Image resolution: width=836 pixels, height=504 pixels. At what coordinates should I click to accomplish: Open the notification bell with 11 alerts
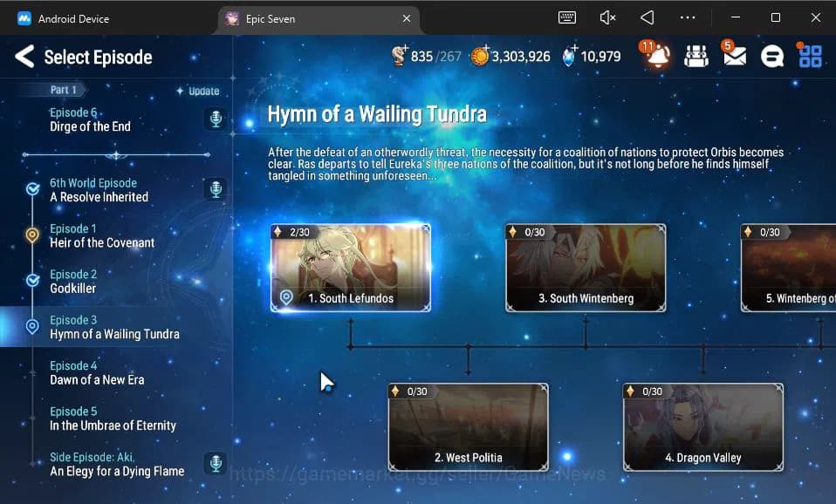656,57
